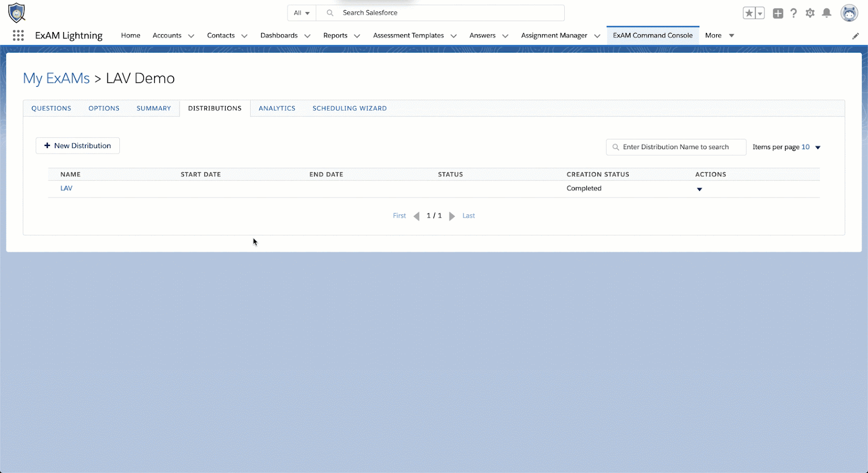Click the LAV Demo page title
This screenshot has width=868, height=473.
coord(141,78)
